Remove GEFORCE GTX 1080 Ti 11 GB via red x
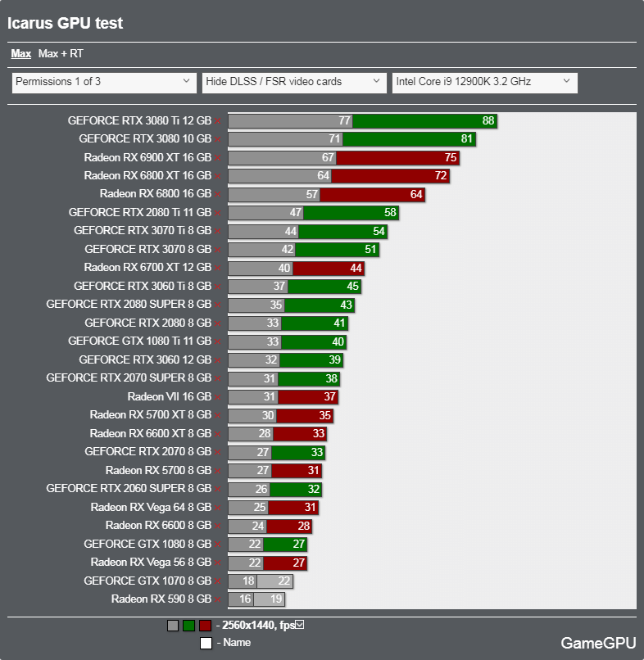This screenshot has width=644, height=660. coord(218,341)
